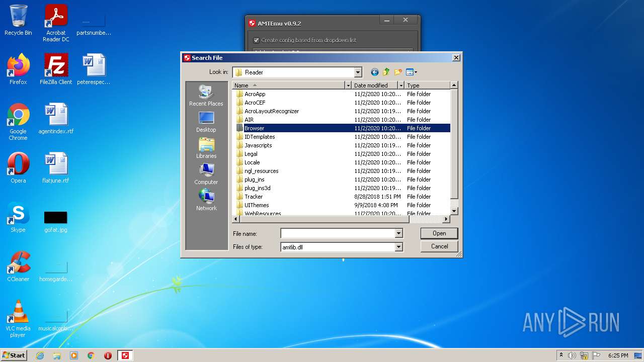Open Windows Explorer taskbar icon
644x362 pixels.
tap(57, 355)
